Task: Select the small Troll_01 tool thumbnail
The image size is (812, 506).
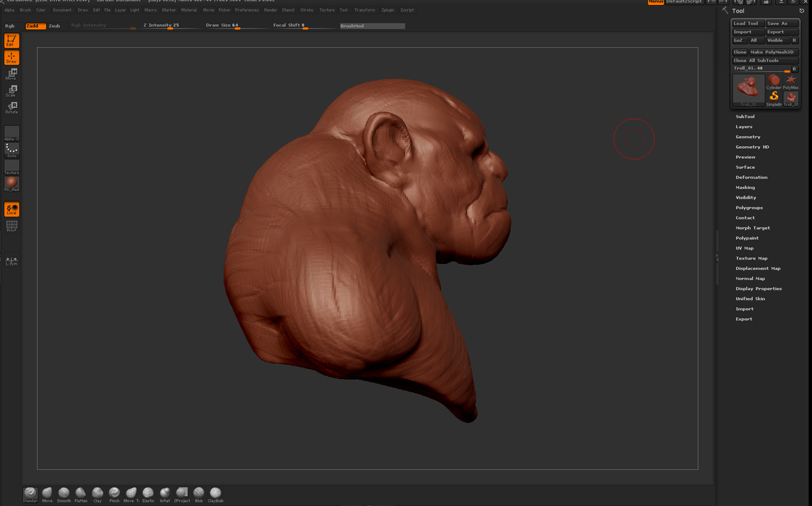Action: [x=790, y=98]
